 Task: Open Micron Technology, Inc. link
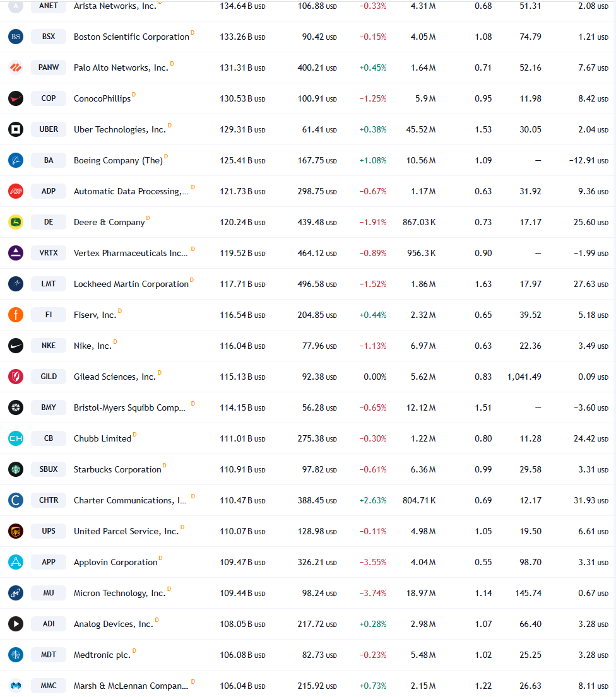pos(120,593)
